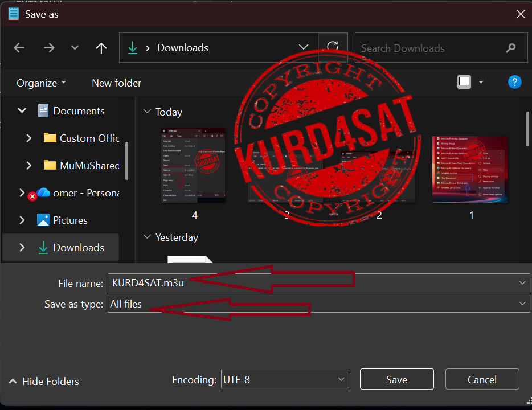
Task: Collapse the Yesterday group
Action: 147,237
